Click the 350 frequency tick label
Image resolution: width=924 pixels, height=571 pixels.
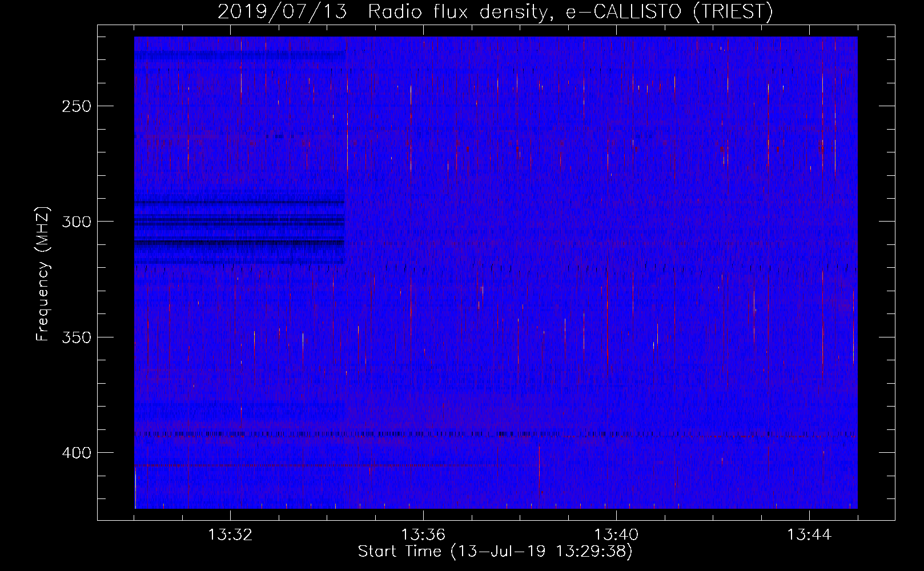pyautogui.click(x=77, y=337)
